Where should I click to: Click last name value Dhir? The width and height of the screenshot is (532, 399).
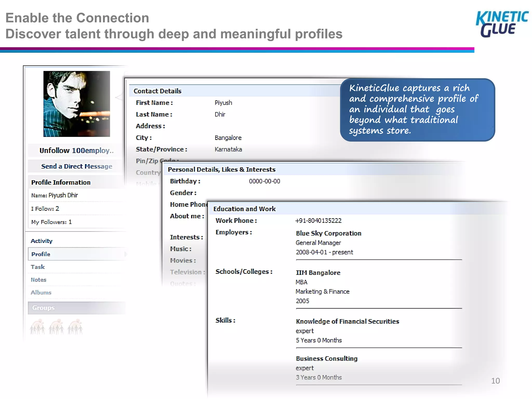[x=220, y=114]
